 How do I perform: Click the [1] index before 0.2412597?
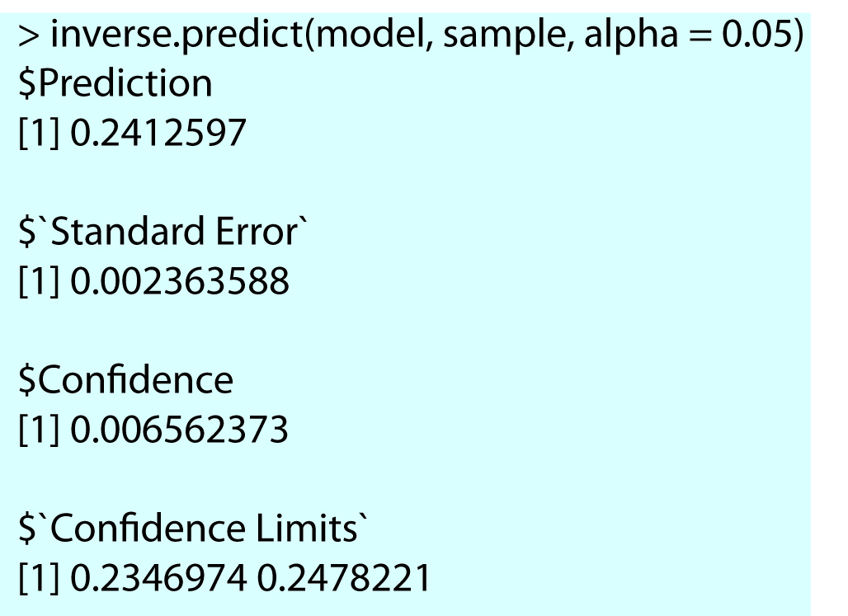coord(40,132)
